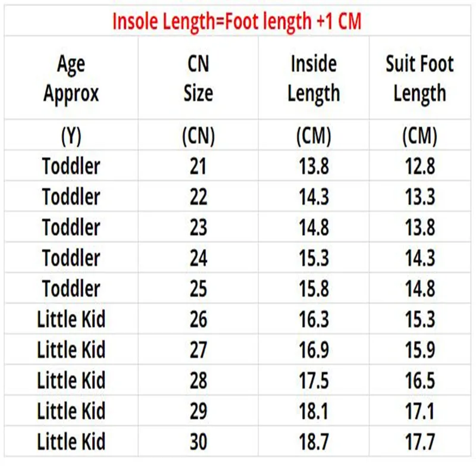
Task: Select Little Kid label for size 29
Action: coord(71,412)
